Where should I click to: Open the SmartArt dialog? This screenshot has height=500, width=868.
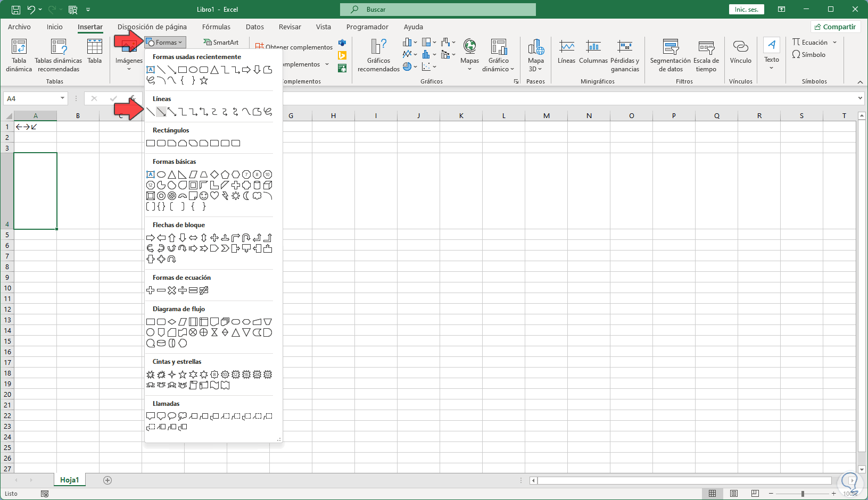coord(221,43)
